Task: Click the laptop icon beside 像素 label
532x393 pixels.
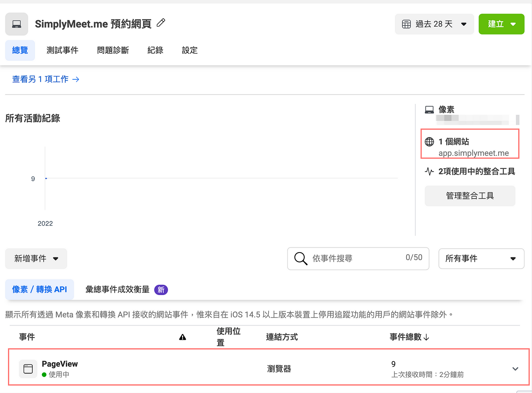Action: pyautogui.click(x=429, y=110)
